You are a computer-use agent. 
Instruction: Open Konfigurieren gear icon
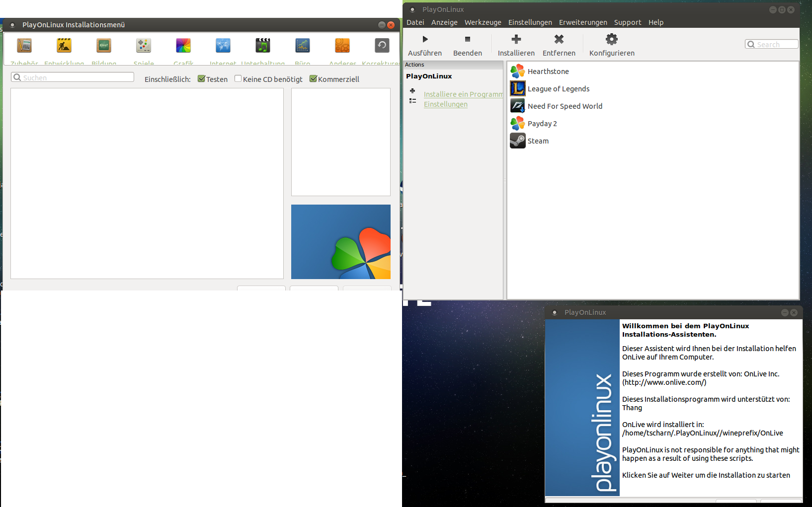click(611, 39)
